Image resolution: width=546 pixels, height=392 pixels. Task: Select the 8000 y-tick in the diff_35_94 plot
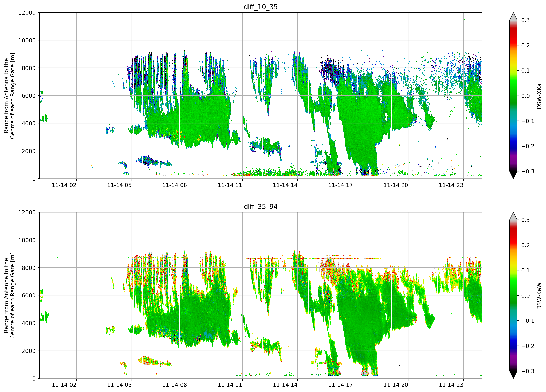coord(29,268)
